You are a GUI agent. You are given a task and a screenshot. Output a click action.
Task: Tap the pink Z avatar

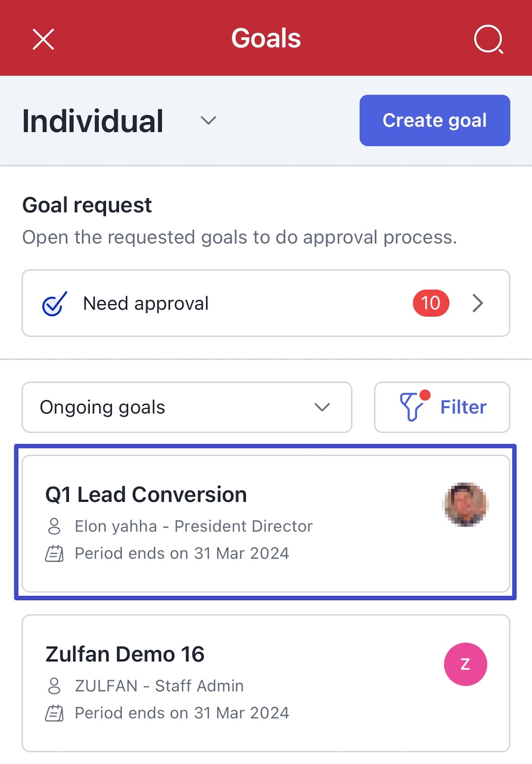tap(466, 664)
